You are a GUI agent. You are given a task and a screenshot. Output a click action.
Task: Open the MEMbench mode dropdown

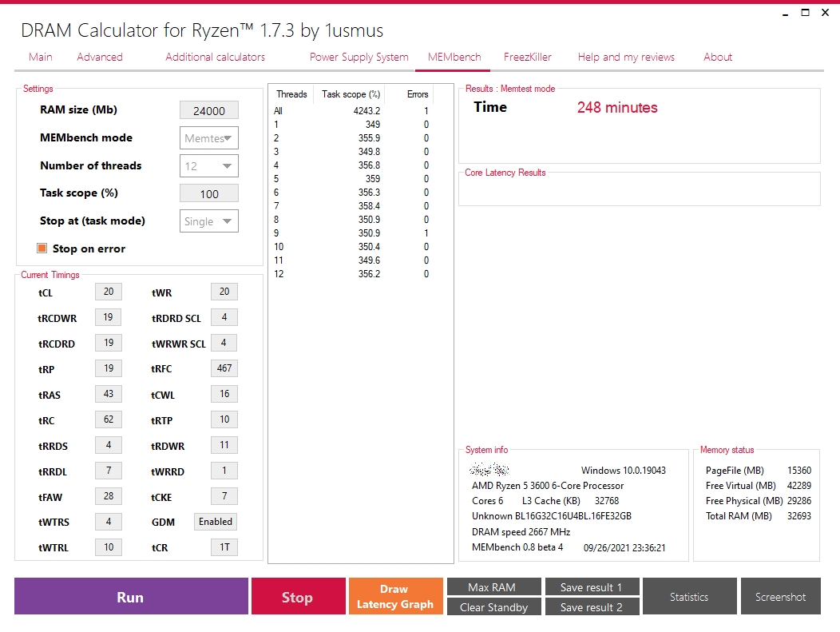[209, 137]
